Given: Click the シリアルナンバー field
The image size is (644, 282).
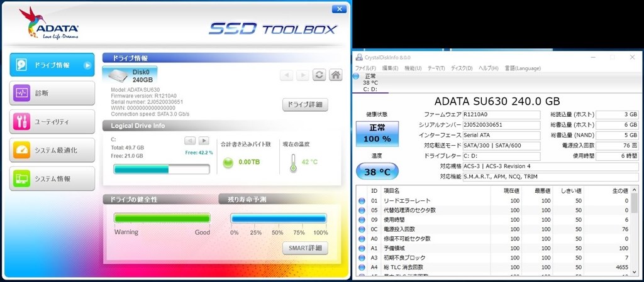Looking at the screenshot, I should [501, 124].
